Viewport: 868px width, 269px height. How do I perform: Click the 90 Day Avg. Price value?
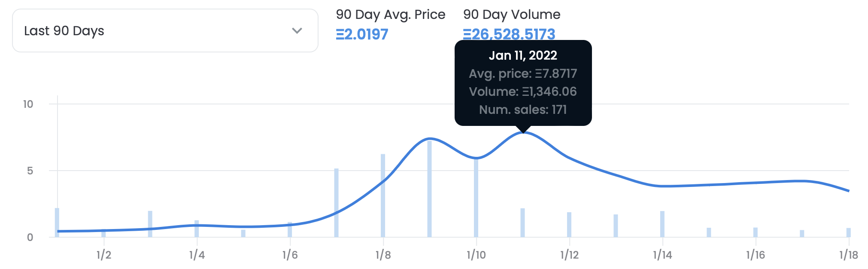pyautogui.click(x=362, y=34)
